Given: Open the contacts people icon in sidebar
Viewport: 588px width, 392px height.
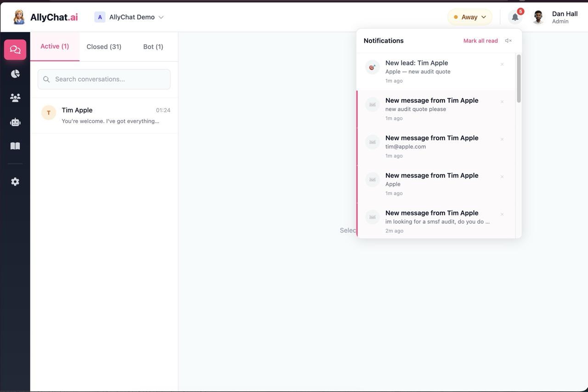Looking at the screenshot, I should (15, 98).
